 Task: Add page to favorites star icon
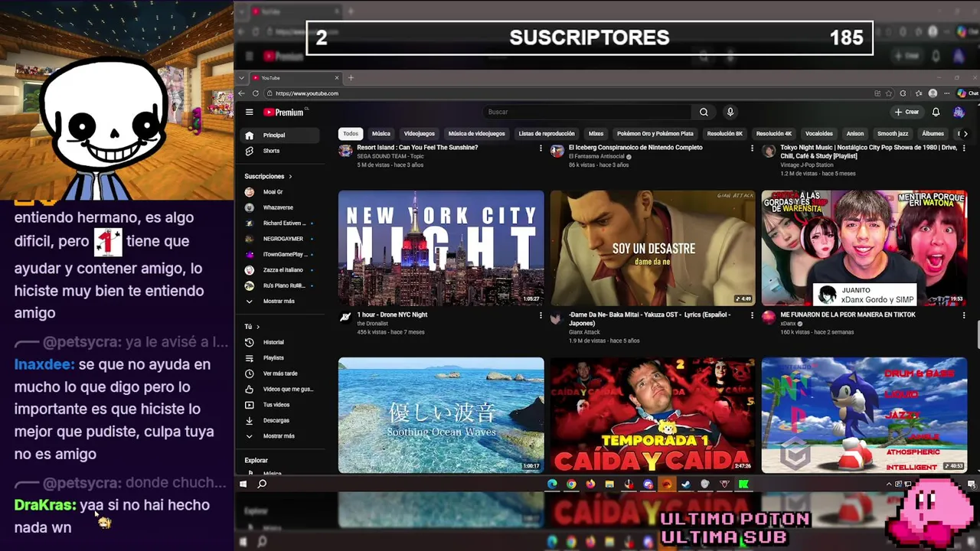pos(889,93)
